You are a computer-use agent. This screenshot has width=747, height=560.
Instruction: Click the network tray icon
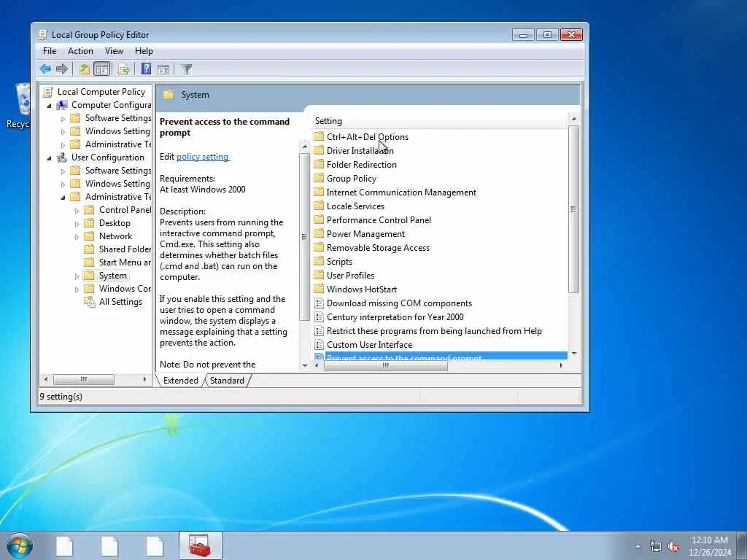pos(656,547)
